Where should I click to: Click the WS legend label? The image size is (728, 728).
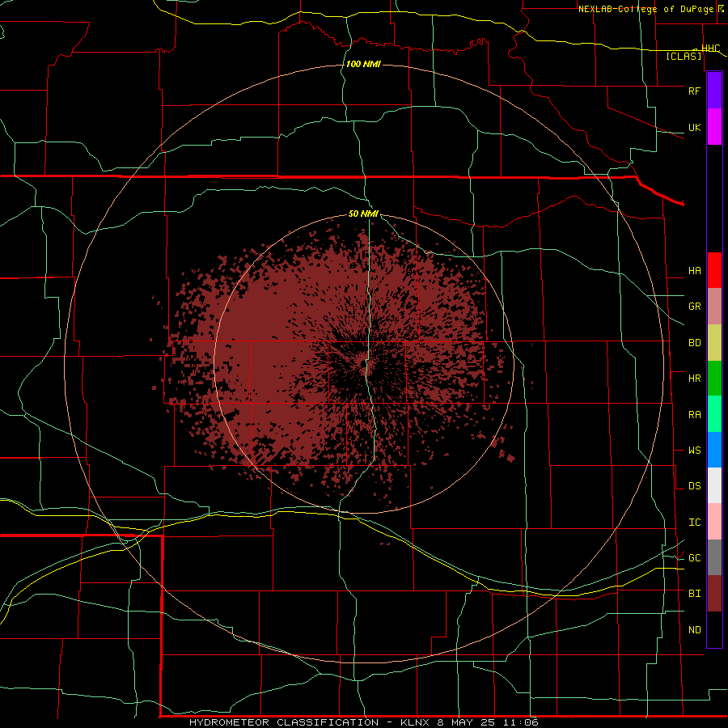pyautogui.click(x=694, y=451)
